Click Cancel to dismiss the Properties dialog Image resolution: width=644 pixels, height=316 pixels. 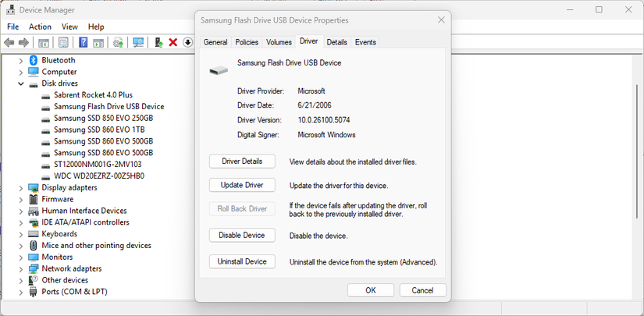(422, 290)
